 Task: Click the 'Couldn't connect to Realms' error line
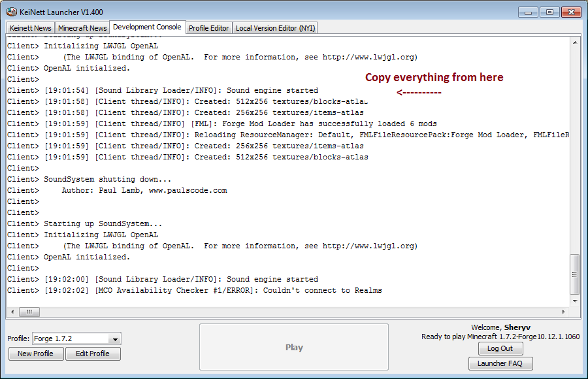[x=194, y=290]
